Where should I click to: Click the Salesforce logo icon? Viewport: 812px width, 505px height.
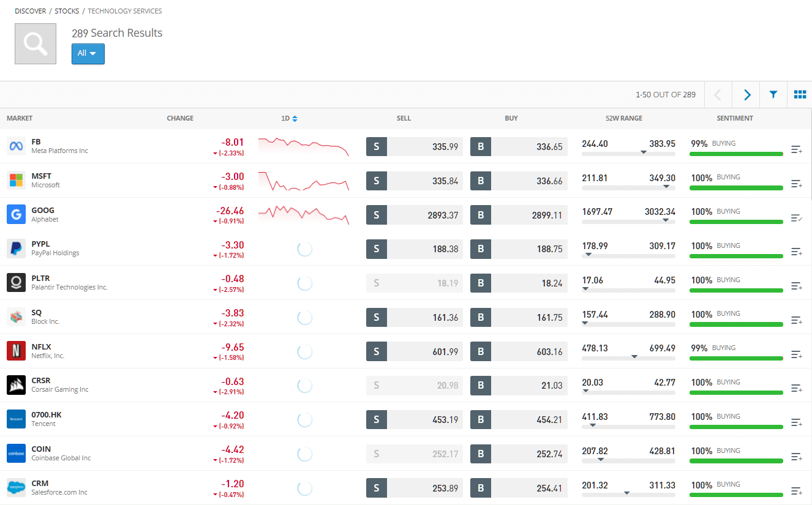click(16, 488)
